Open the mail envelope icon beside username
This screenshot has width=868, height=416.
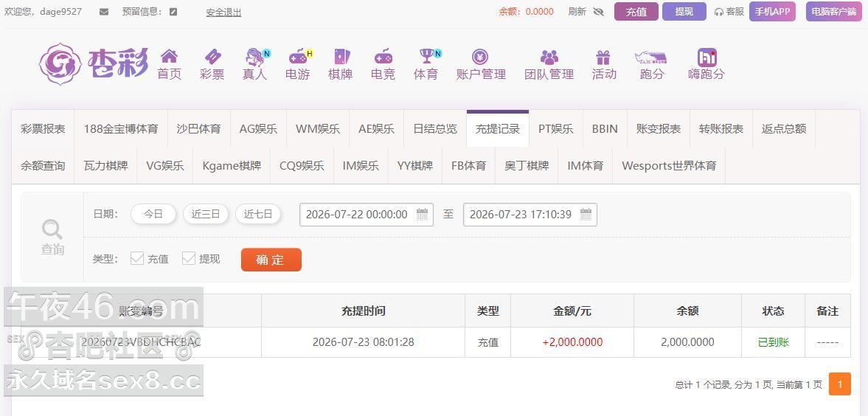104,12
